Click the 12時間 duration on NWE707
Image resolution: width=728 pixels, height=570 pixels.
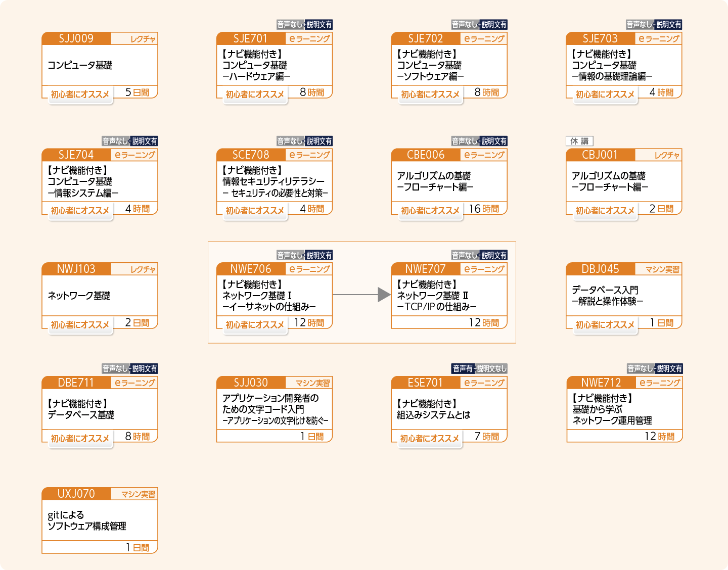tap(484, 323)
